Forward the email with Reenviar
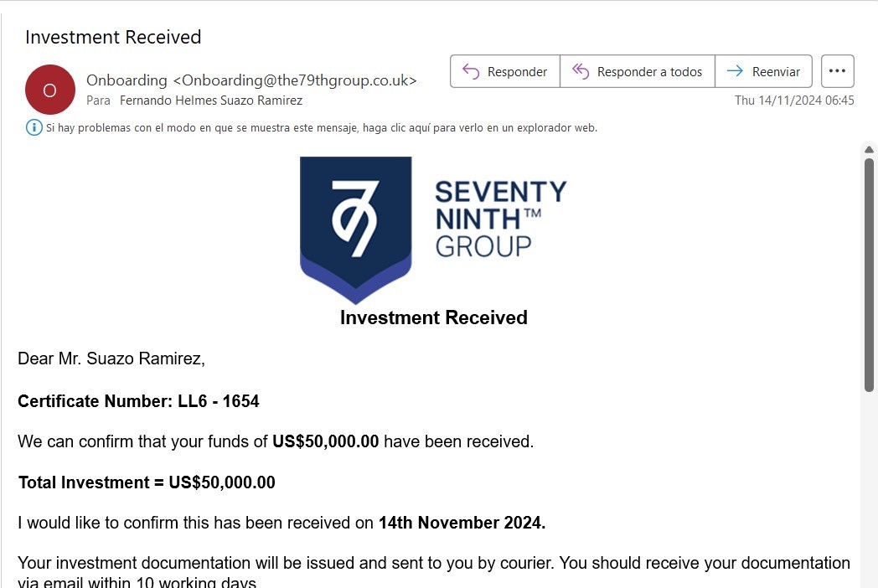The height and width of the screenshot is (588, 878). click(x=764, y=71)
